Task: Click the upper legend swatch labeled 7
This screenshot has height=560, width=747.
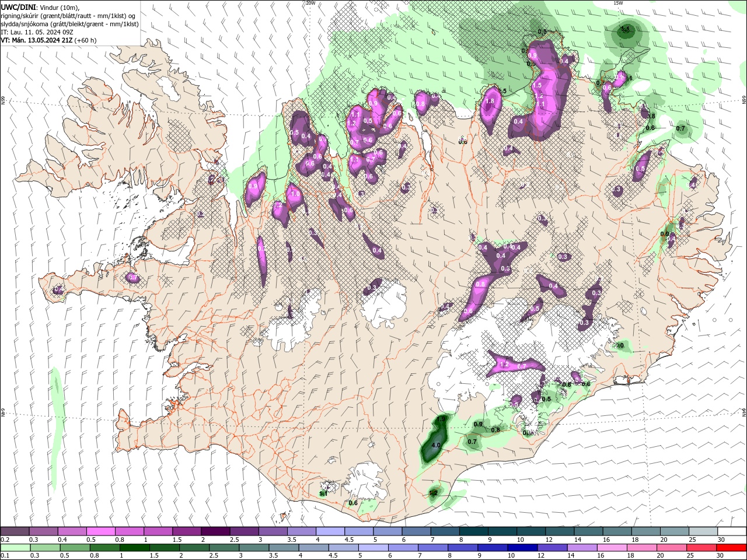Action: coord(445,531)
